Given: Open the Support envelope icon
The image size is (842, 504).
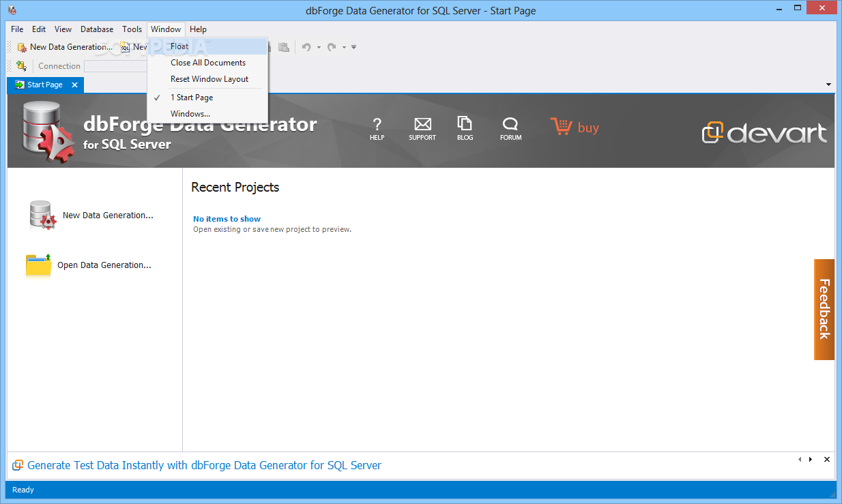Looking at the screenshot, I should click(x=422, y=124).
